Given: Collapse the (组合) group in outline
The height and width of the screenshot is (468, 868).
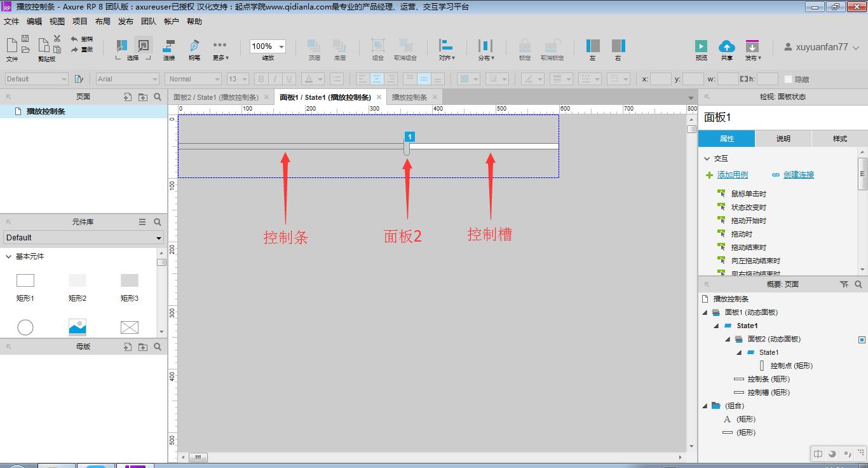Looking at the screenshot, I should pyautogui.click(x=704, y=406).
